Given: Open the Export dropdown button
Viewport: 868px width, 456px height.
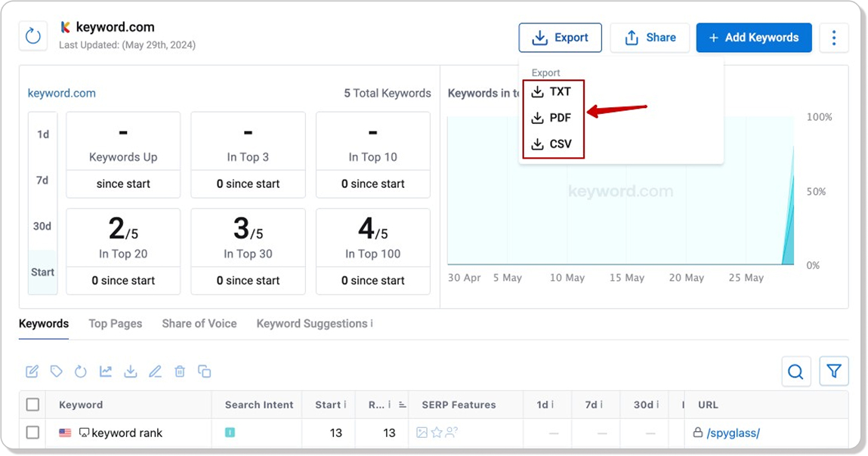Looking at the screenshot, I should (561, 38).
